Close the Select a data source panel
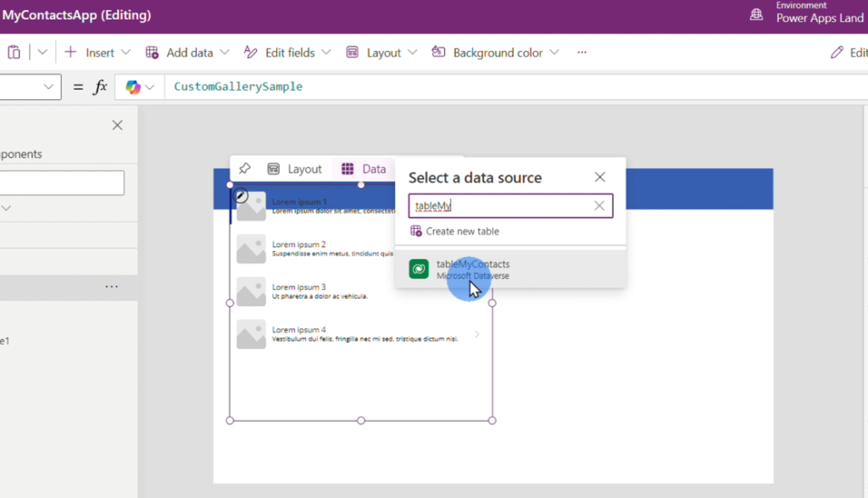868x498 pixels. [x=599, y=177]
